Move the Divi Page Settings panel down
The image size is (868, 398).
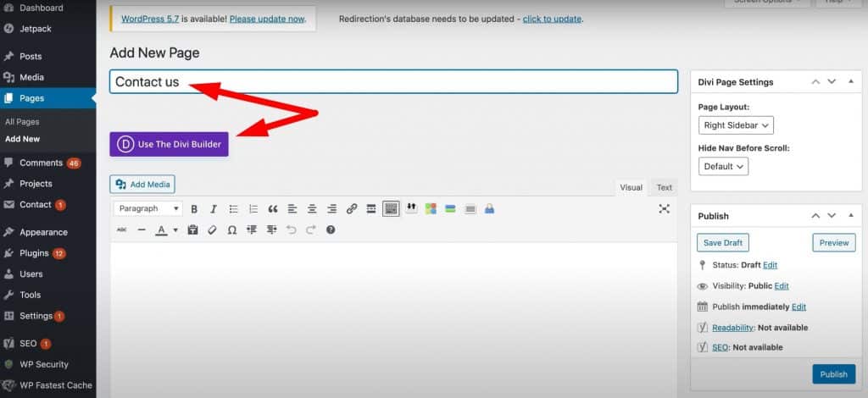[x=832, y=82]
